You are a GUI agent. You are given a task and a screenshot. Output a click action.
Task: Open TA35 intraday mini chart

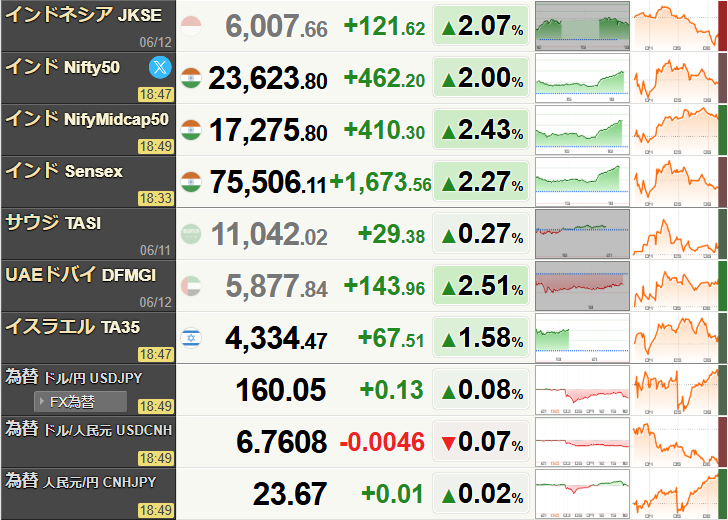click(x=583, y=338)
